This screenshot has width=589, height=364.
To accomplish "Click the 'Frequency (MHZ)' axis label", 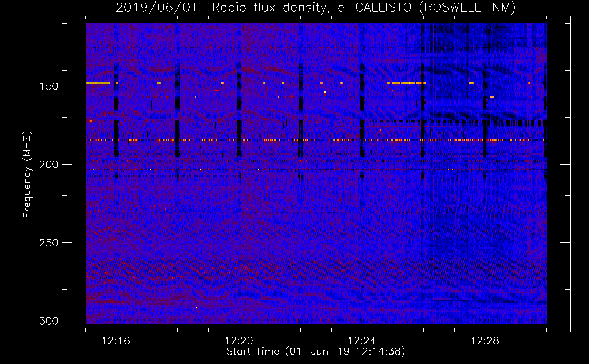I will [27, 174].
